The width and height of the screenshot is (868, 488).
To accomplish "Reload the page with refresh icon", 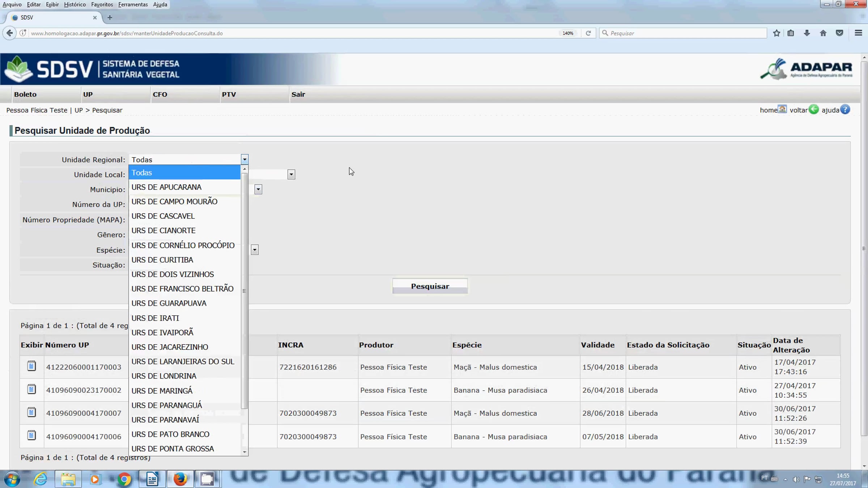I will click(x=588, y=33).
